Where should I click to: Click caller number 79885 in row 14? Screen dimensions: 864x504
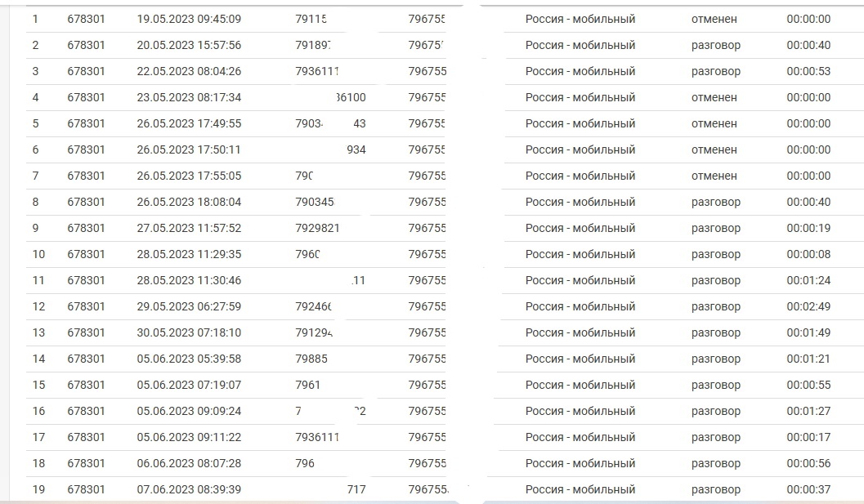click(x=311, y=359)
